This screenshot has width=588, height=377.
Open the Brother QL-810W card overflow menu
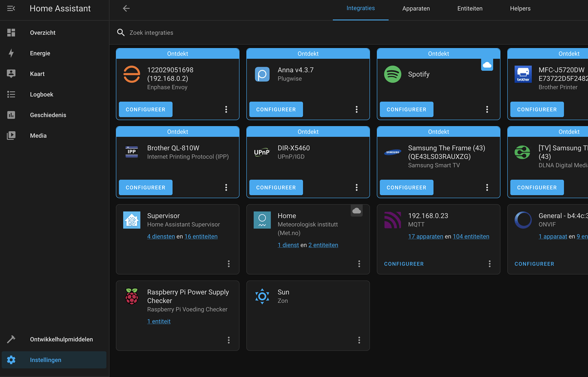pyautogui.click(x=226, y=188)
